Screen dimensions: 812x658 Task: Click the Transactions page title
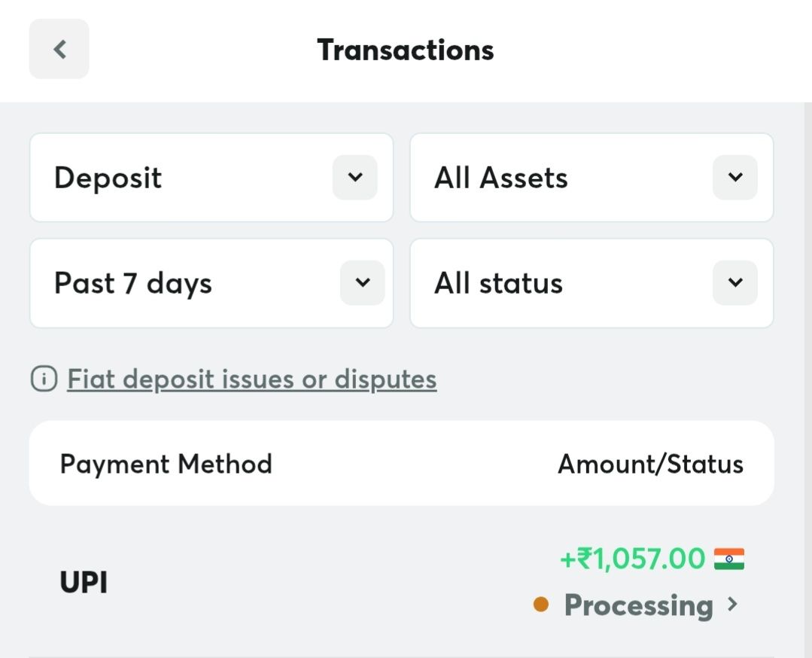[x=406, y=50]
